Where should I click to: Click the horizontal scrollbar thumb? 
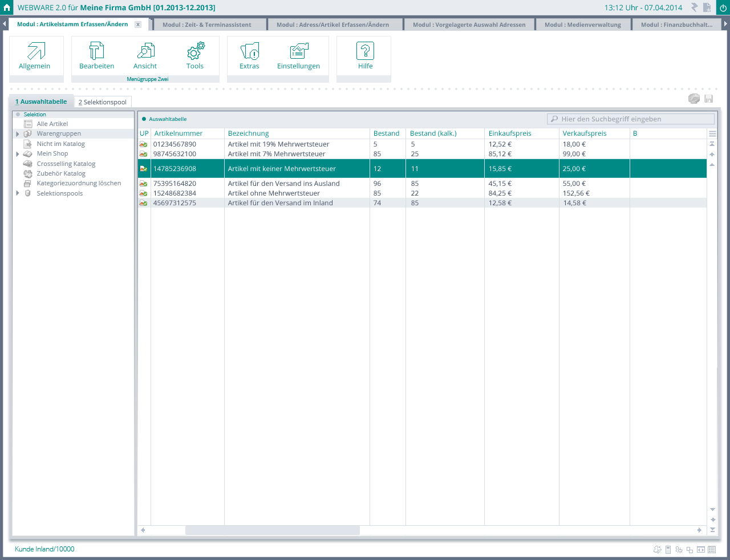click(x=273, y=530)
